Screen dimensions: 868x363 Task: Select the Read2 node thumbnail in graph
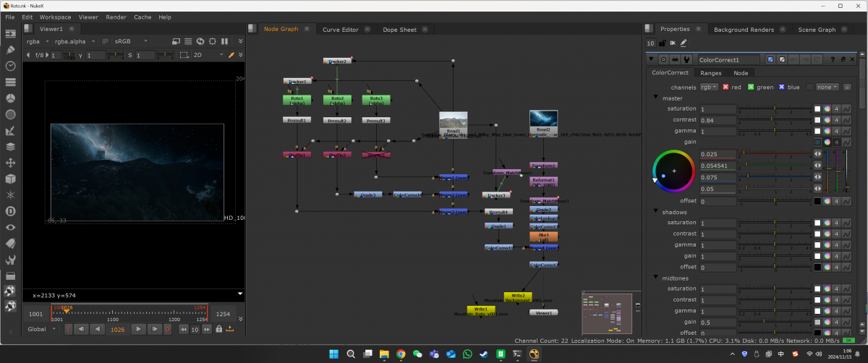pos(543,119)
